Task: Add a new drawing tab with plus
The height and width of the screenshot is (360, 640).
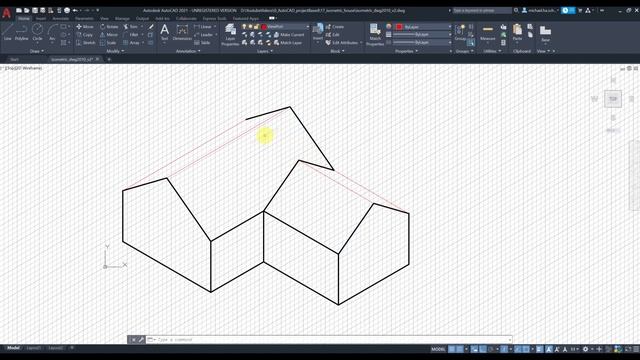Action: [x=109, y=59]
